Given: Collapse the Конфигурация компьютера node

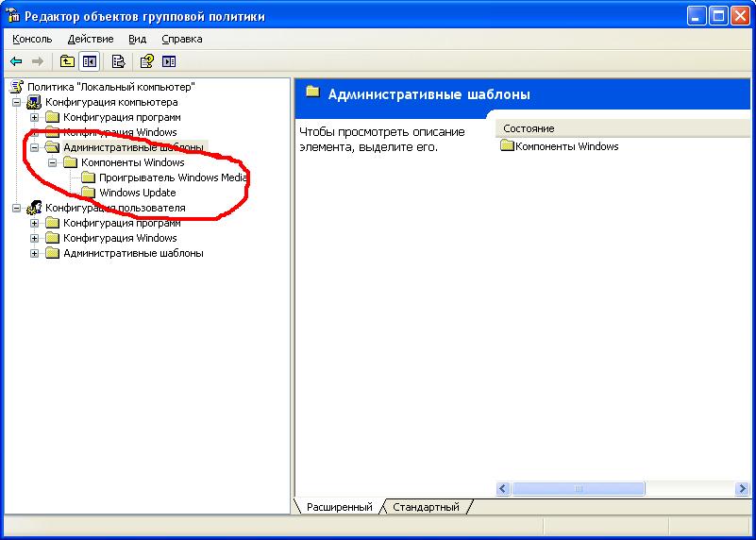Looking at the screenshot, I should coord(16,102).
